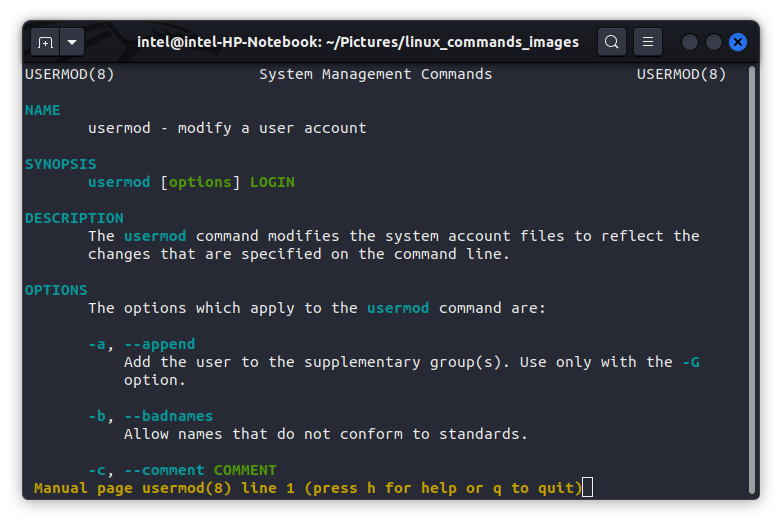Click the terminal vertical scrollbar
Image resolution: width=782 pixels, height=524 pixels.
pyautogui.click(x=752, y=279)
